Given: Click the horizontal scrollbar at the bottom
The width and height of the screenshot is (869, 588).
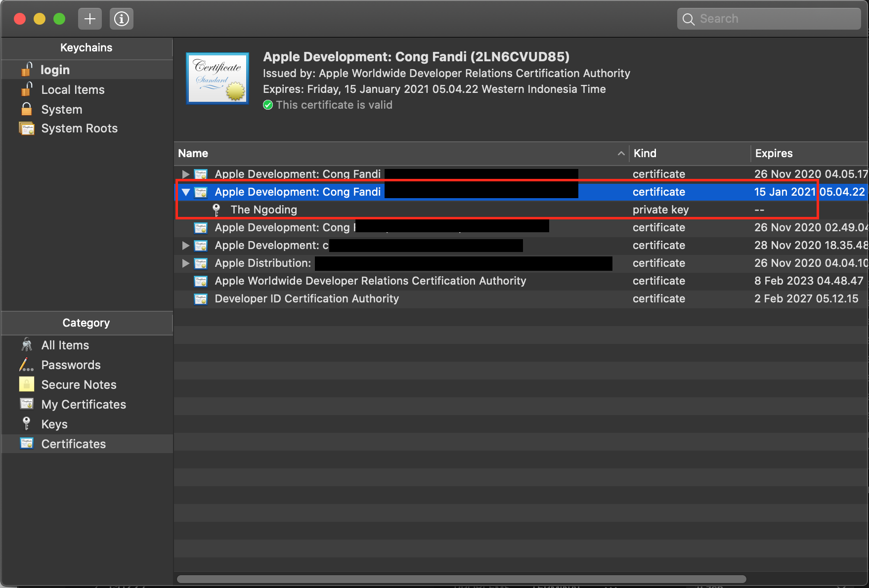Looking at the screenshot, I should [x=461, y=579].
